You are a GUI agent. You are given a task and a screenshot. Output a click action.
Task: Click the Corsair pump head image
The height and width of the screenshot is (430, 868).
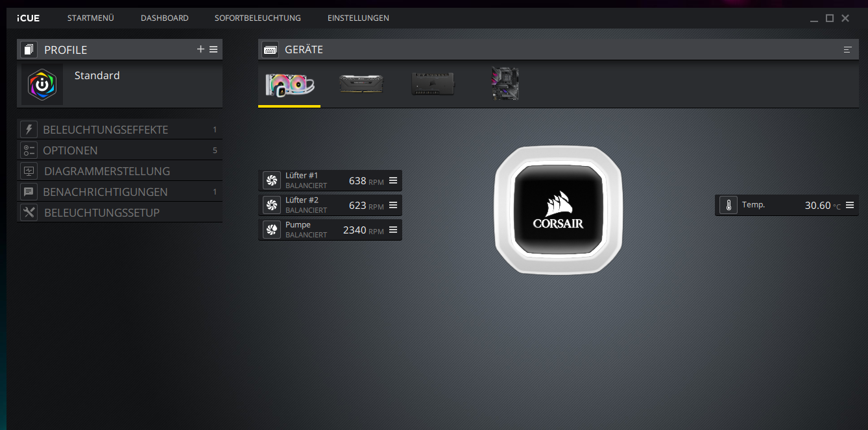pyautogui.click(x=558, y=210)
